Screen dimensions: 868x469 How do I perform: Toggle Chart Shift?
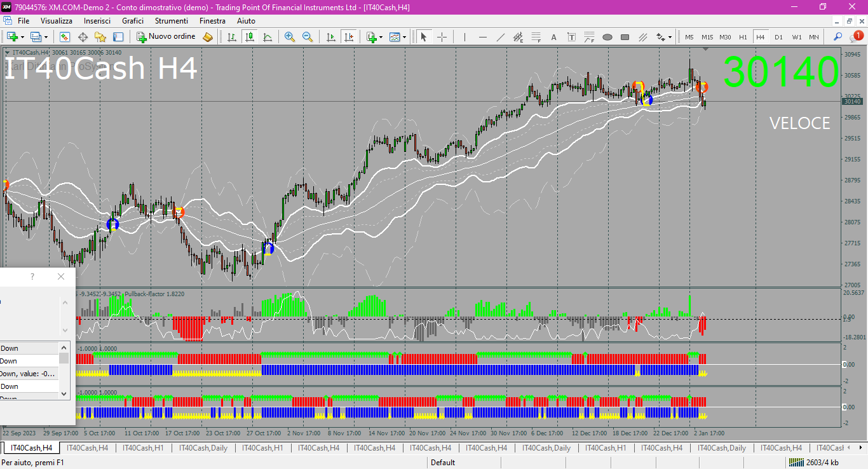click(x=348, y=37)
